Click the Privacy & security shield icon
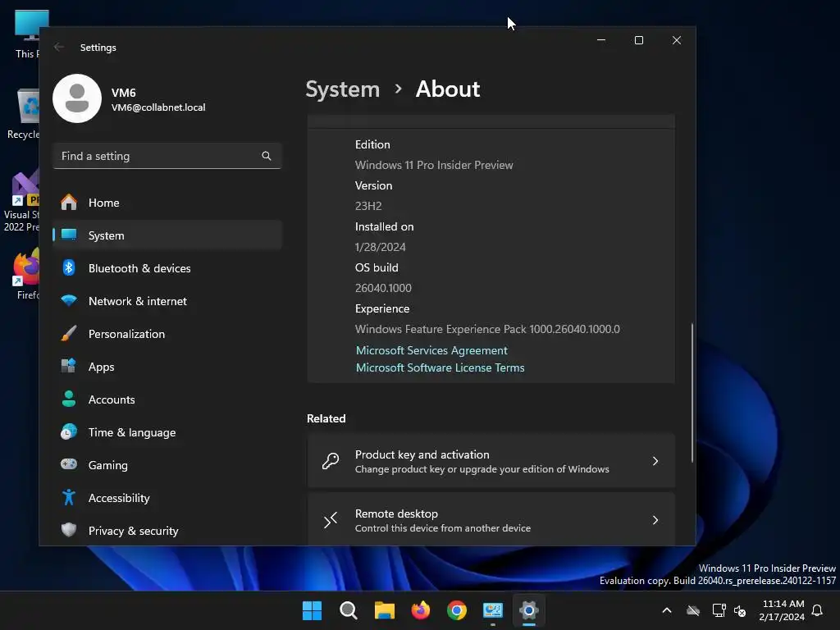 click(69, 531)
